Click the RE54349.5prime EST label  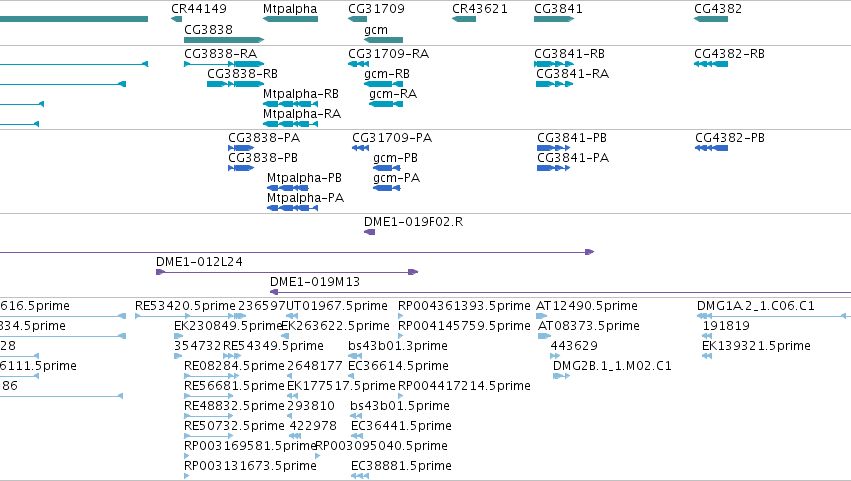(274, 346)
